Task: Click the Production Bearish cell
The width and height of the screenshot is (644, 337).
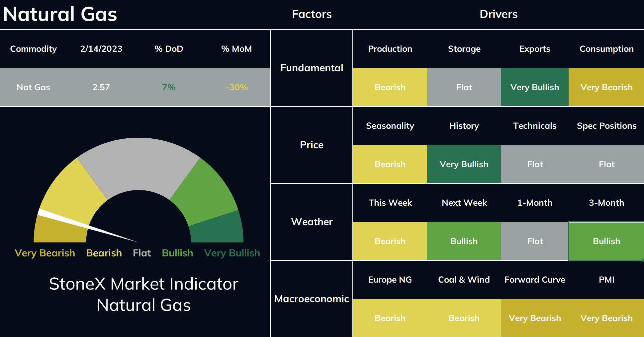Action: (x=390, y=87)
